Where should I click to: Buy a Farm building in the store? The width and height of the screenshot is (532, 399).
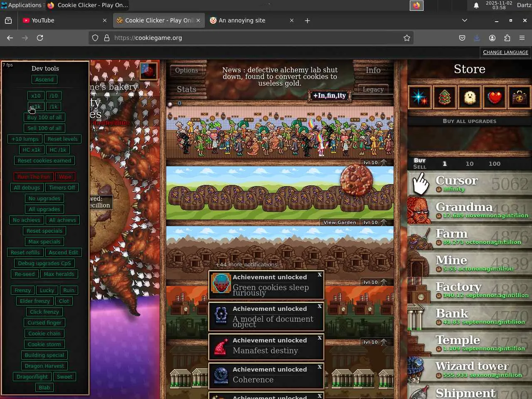pyautogui.click(x=470, y=236)
